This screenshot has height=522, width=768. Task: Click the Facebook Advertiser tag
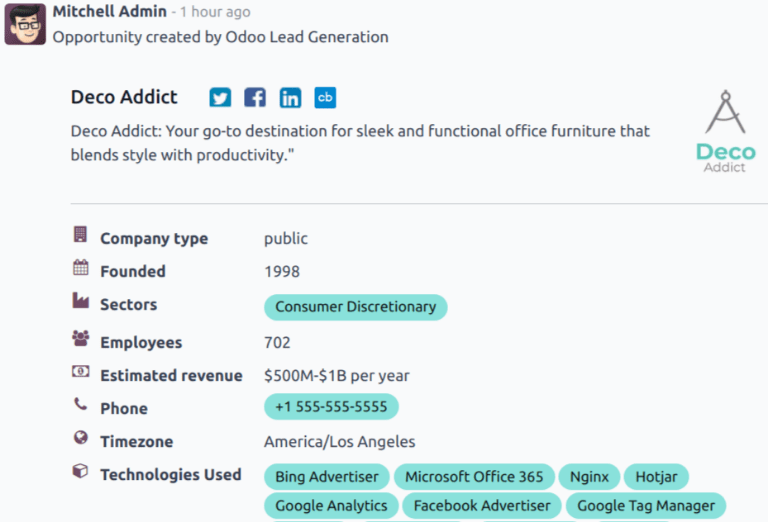(x=482, y=506)
